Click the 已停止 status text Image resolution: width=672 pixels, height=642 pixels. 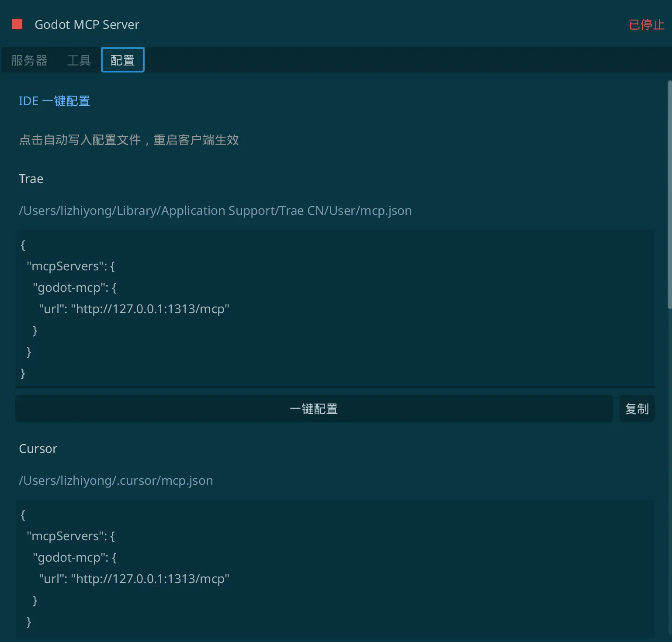[x=647, y=24]
